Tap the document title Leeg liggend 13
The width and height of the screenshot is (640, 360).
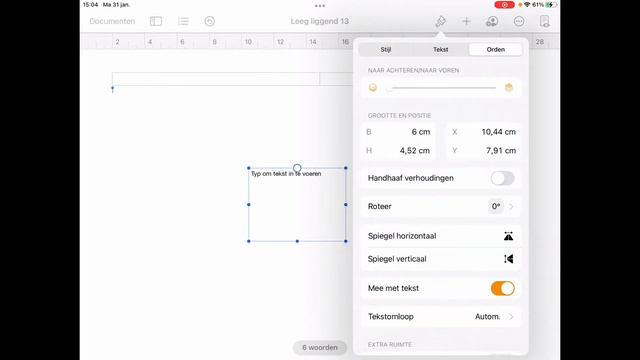[320, 21]
